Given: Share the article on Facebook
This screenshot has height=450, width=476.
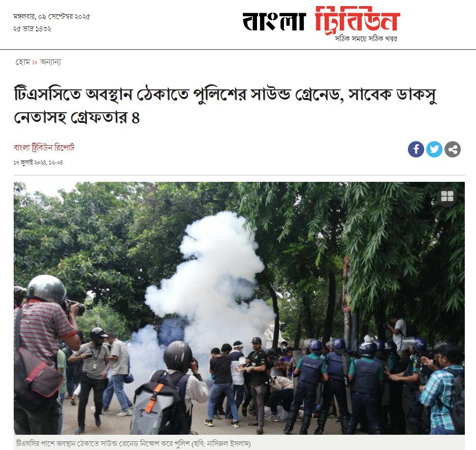Looking at the screenshot, I should [416, 149].
